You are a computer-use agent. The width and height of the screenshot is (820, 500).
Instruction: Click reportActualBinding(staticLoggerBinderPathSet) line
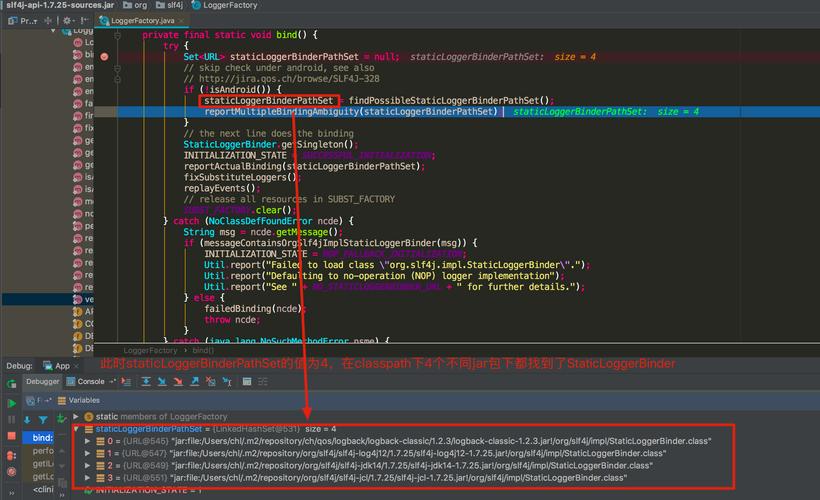[303, 166]
